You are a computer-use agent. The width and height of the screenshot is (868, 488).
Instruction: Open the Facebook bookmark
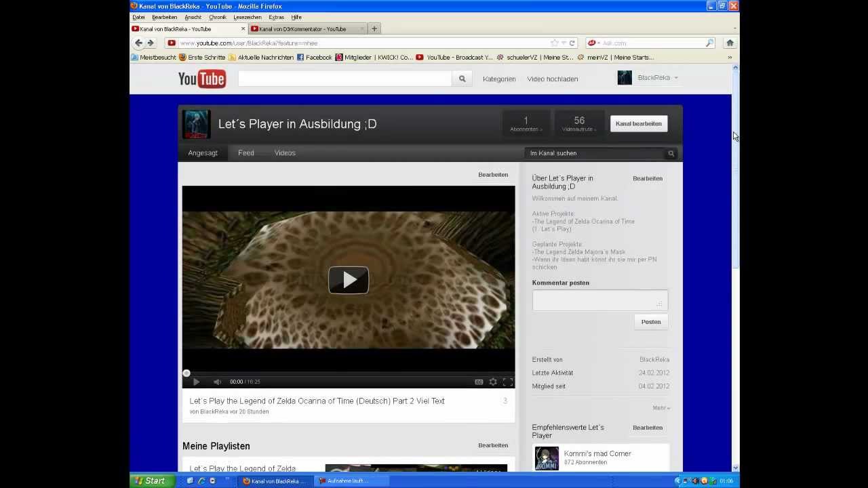tap(314, 58)
